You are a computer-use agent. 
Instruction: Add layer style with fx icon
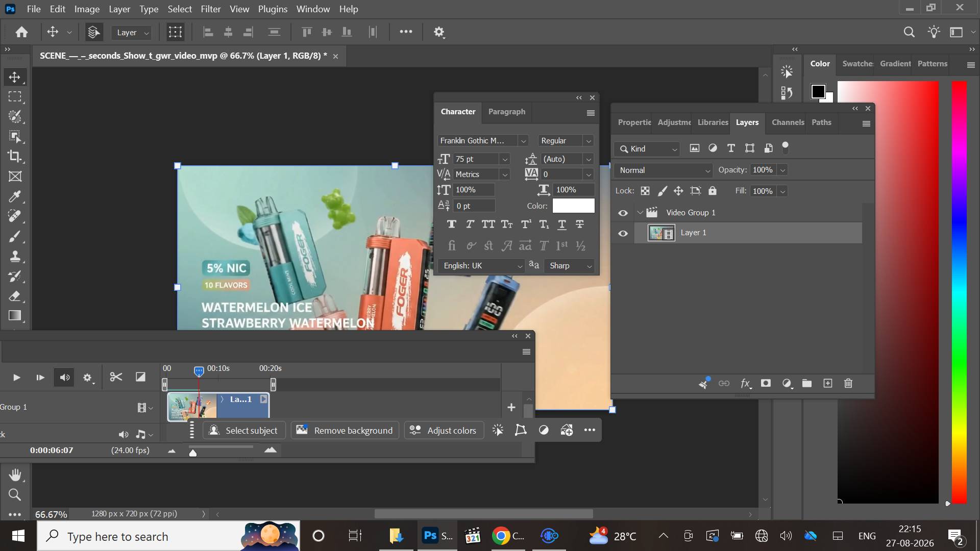pos(746,383)
